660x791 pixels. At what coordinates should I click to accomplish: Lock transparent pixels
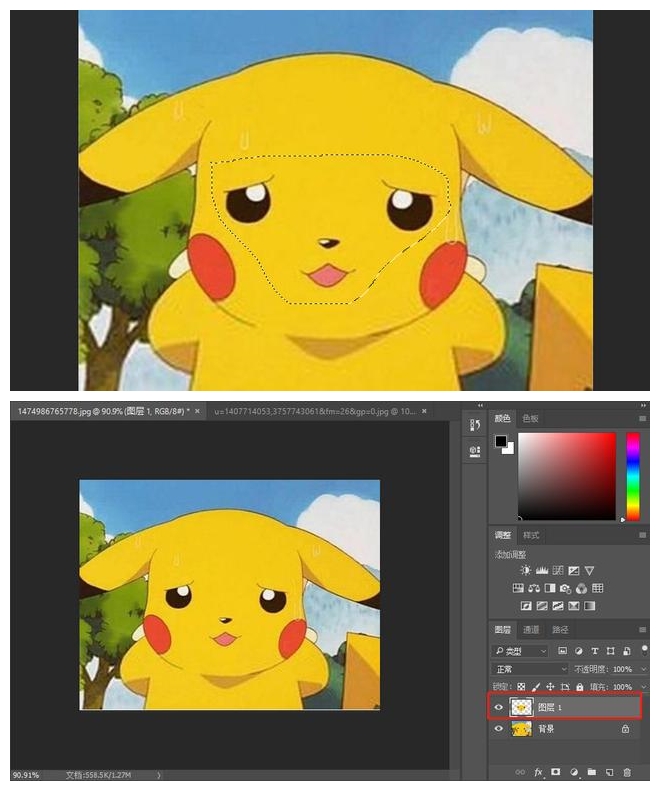(521, 687)
